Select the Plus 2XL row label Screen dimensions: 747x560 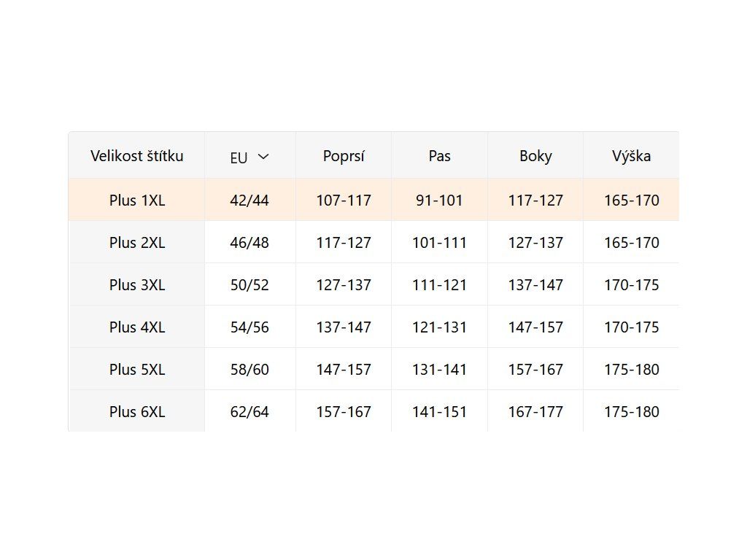137,243
